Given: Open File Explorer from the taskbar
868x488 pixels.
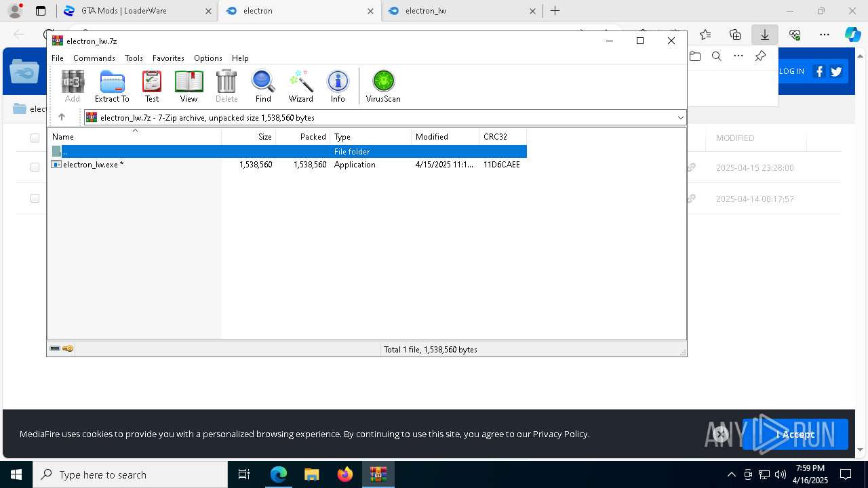Looking at the screenshot, I should tap(311, 474).
